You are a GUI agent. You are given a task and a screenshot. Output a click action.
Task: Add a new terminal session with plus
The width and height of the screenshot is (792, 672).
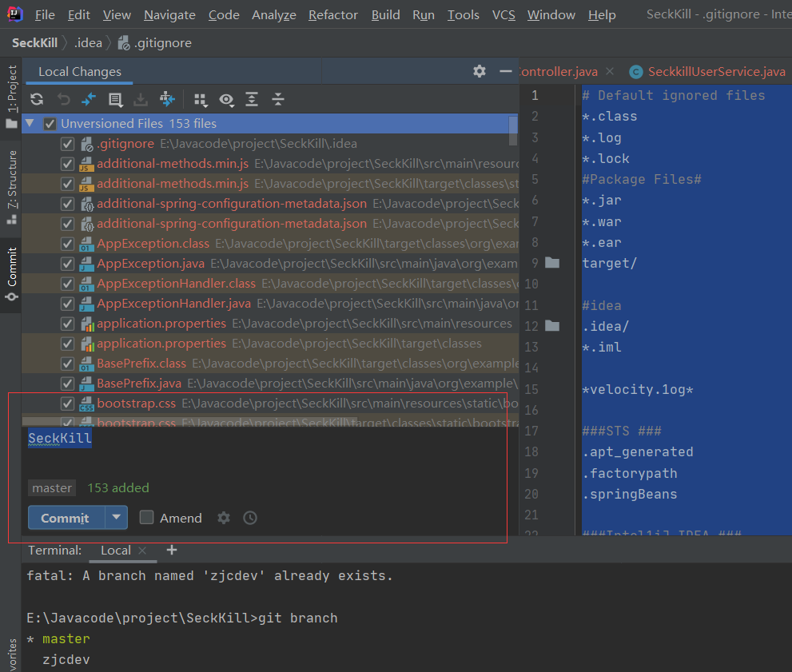172,550
